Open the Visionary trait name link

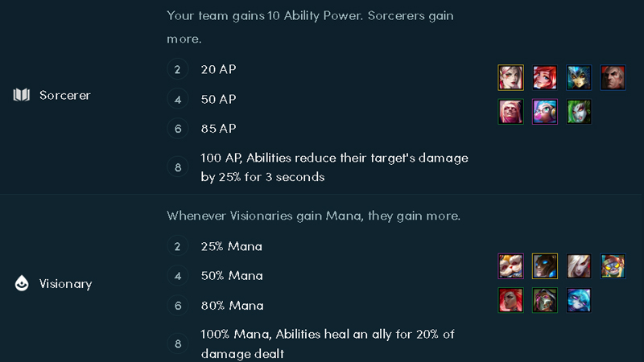65,284
